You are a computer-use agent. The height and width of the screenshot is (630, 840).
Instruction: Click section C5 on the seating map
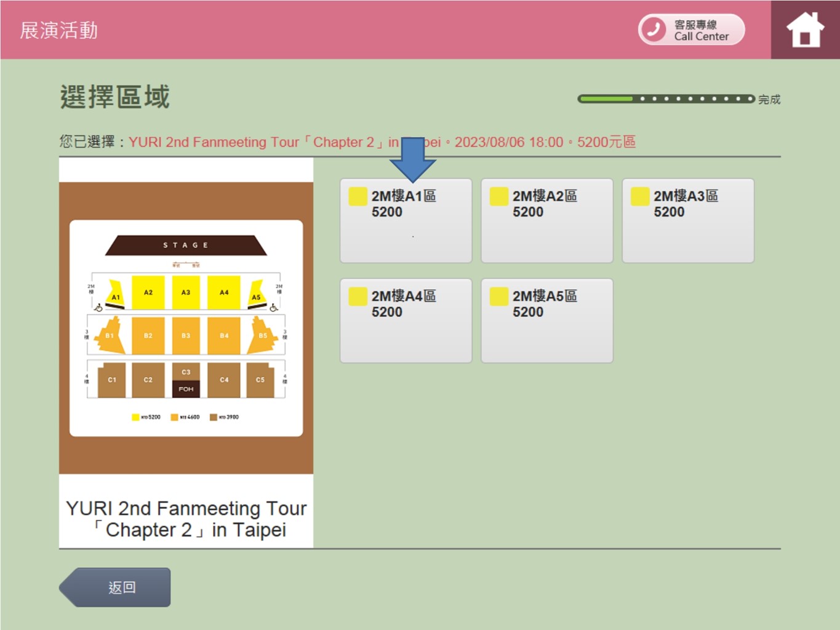pos(260,380)
